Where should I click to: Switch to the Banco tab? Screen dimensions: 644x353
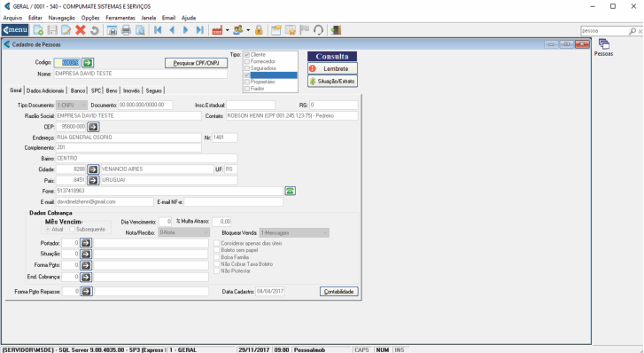click(x=78, y=90)
